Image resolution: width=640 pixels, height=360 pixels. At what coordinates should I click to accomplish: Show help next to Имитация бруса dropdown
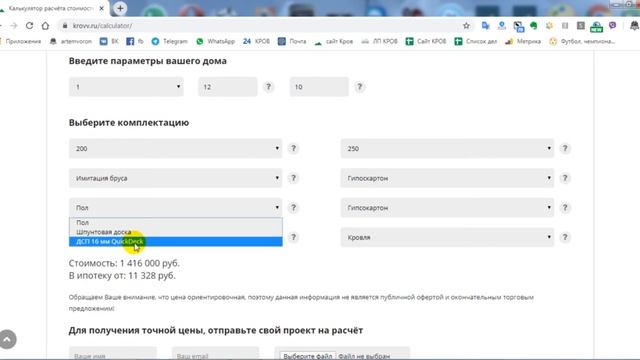pyautogui.click(x=293, y=178)
